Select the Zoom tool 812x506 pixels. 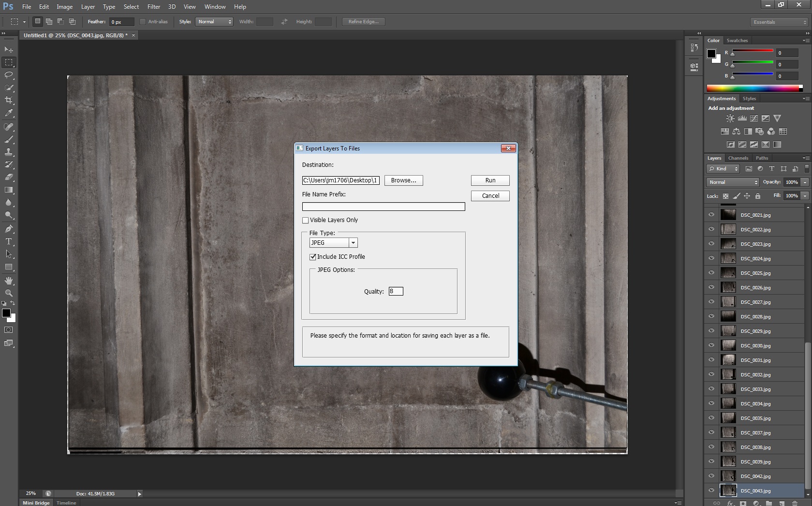tap(9, 293)
